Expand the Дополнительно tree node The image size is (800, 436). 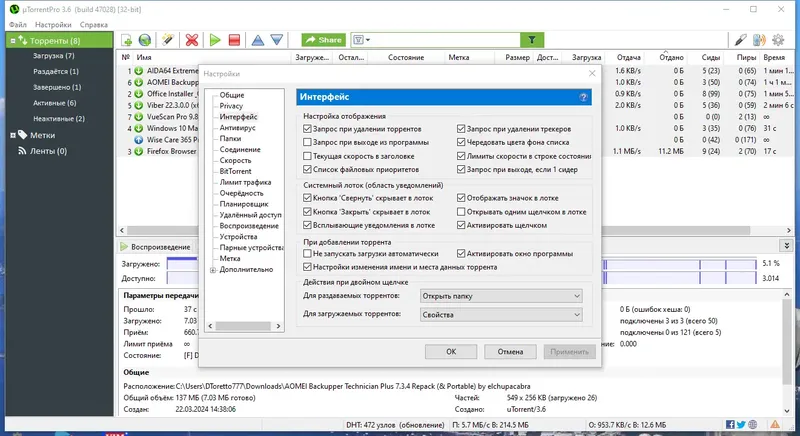213,270
